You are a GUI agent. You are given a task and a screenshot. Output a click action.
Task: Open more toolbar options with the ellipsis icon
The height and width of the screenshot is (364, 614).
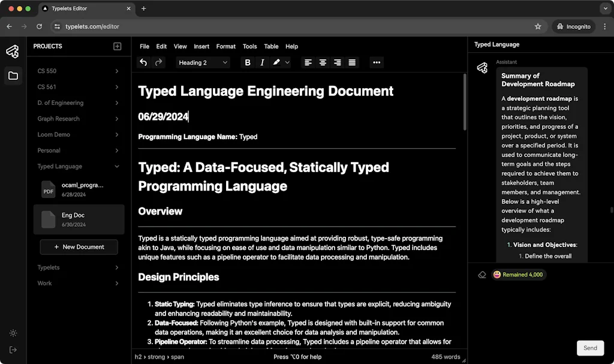[377, 62]
